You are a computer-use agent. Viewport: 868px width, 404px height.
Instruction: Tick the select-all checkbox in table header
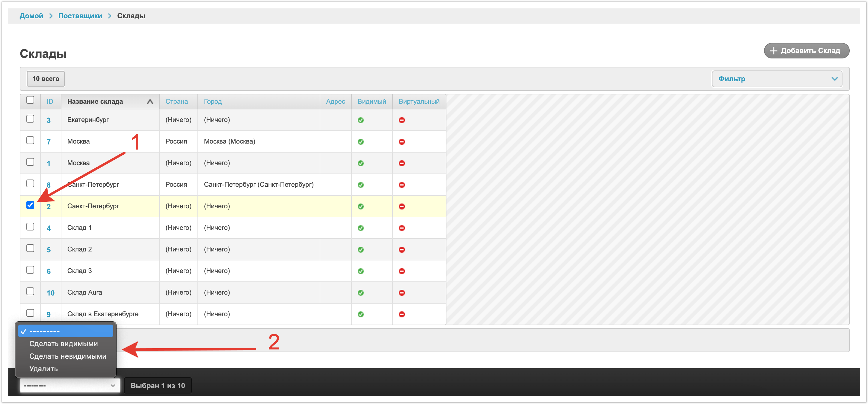pyautogui.click(x=30, y=100)
